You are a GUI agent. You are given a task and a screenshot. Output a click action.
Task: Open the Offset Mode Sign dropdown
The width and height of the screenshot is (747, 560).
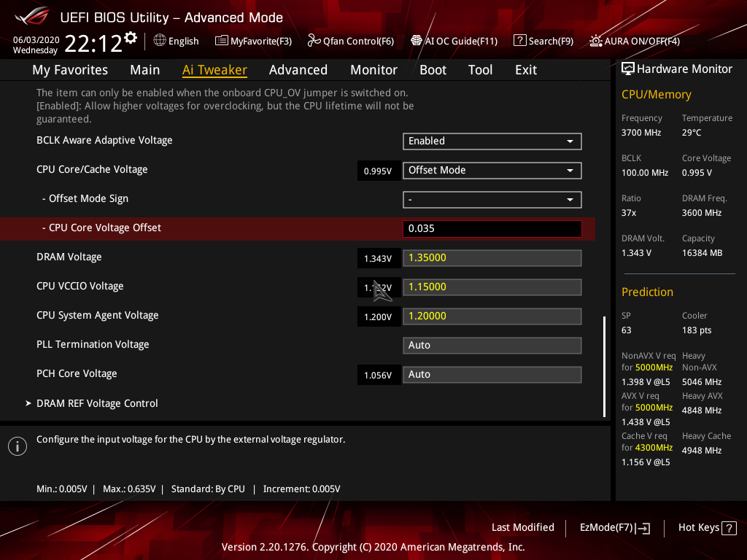pyautogui.click(x=492, y=199)
